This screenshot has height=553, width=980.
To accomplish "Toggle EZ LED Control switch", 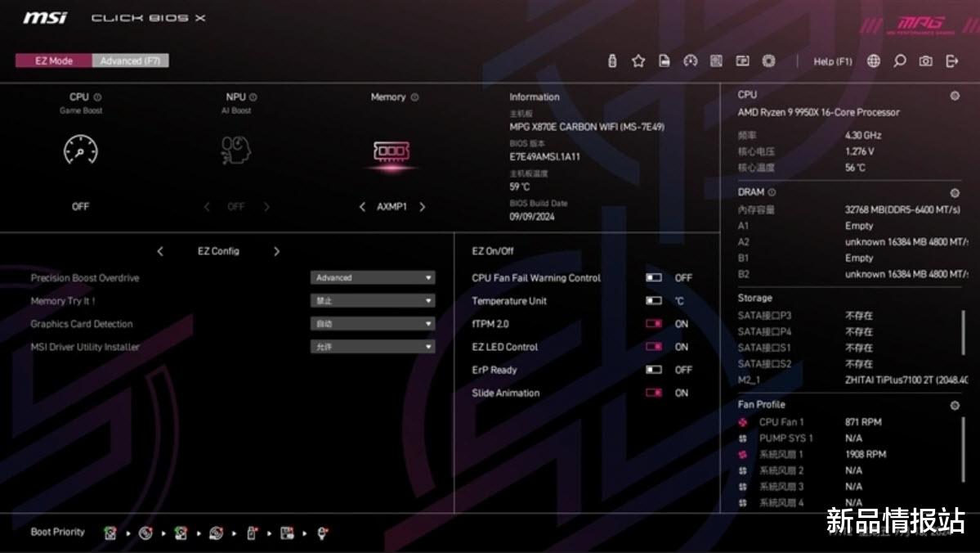I will (x=654, y=347).
